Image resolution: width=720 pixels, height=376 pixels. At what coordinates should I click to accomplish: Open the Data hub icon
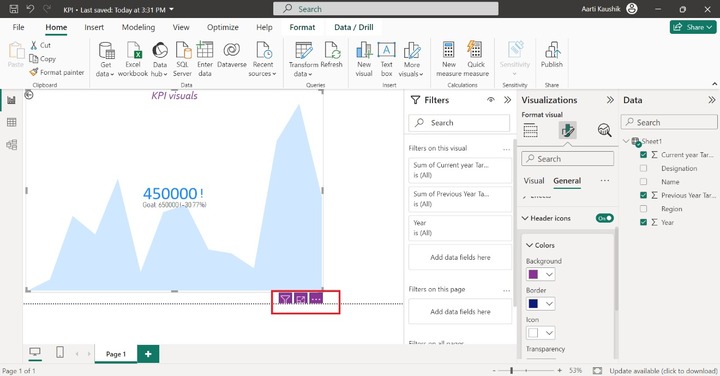point(160,50)
